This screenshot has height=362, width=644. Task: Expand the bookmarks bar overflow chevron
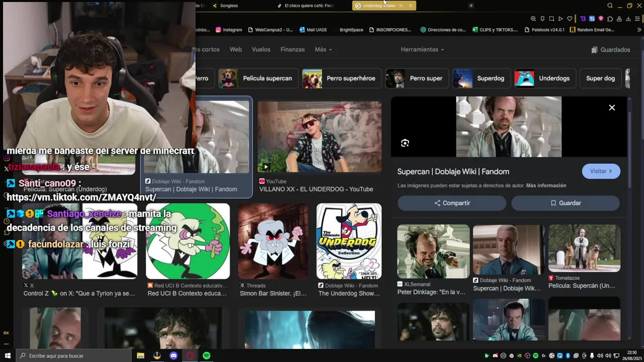point(639,30)
